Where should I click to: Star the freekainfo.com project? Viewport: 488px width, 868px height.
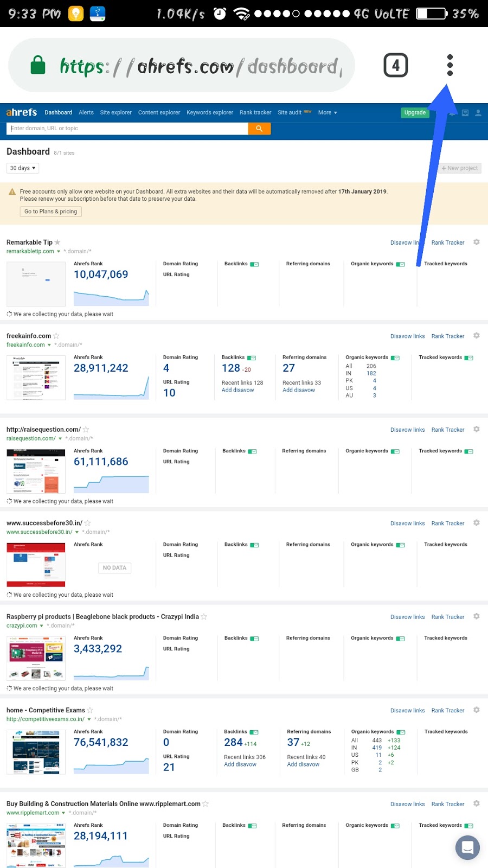[56, 336]
